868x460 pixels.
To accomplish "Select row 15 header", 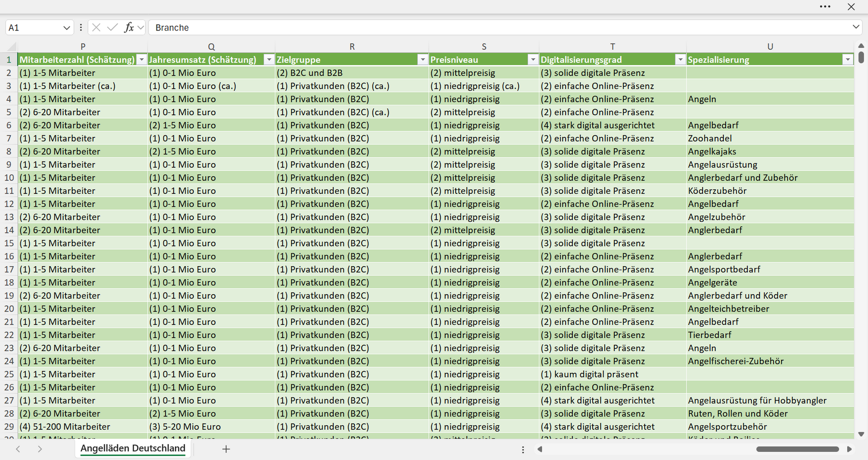I will coord(9,243).
